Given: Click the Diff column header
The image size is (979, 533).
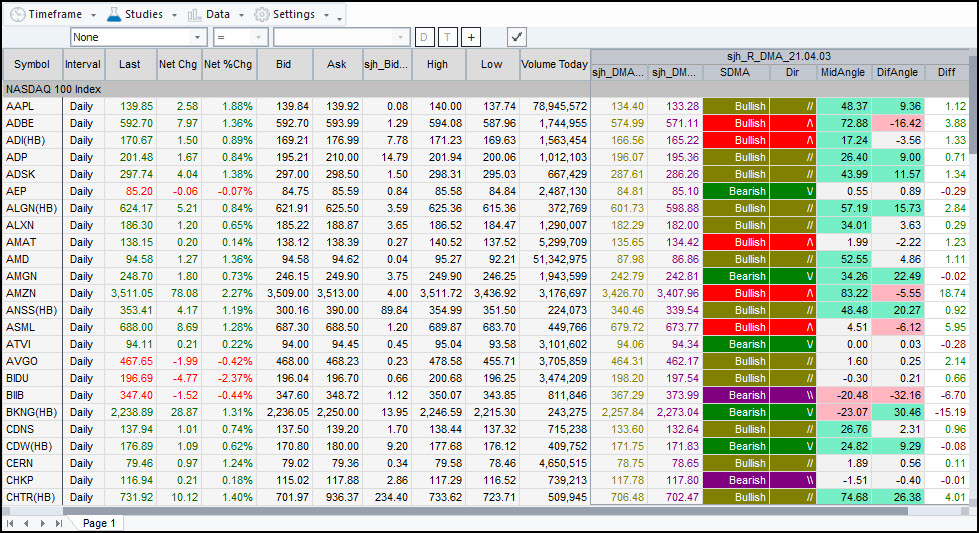Looking at the screenshot, I should tap(947, 72).
